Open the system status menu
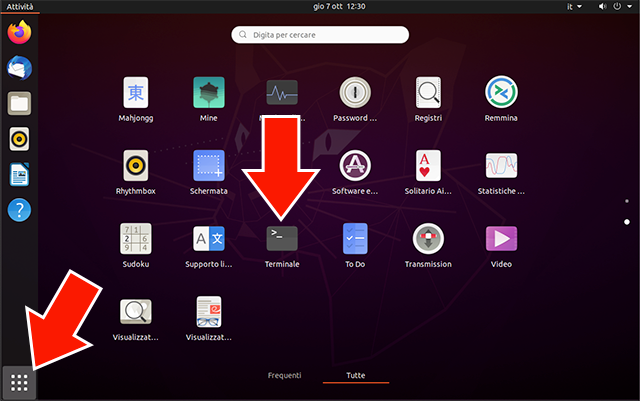Image resolution: width=640 pixels, height=401 pixels. tap(614, 6)
